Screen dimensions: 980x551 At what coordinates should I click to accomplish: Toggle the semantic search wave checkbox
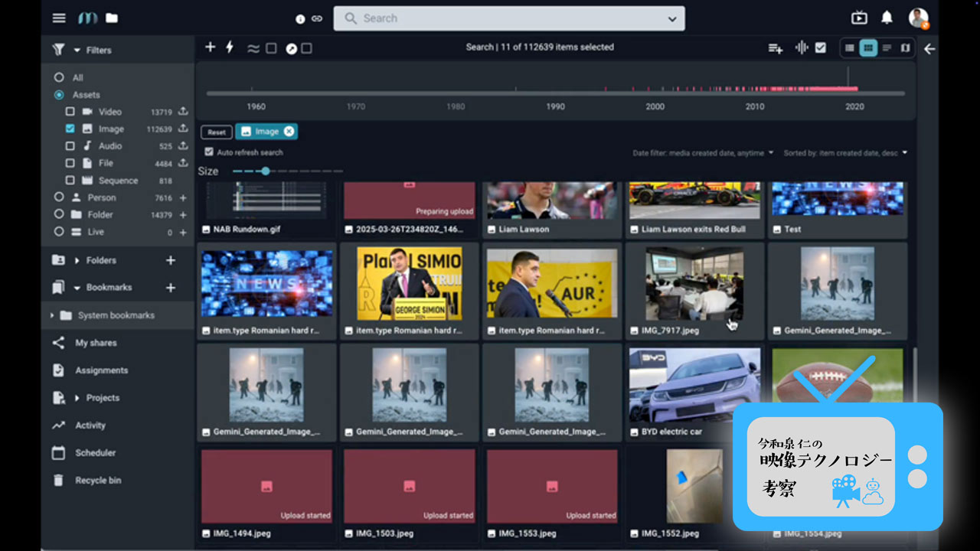[x=271, y=48]
